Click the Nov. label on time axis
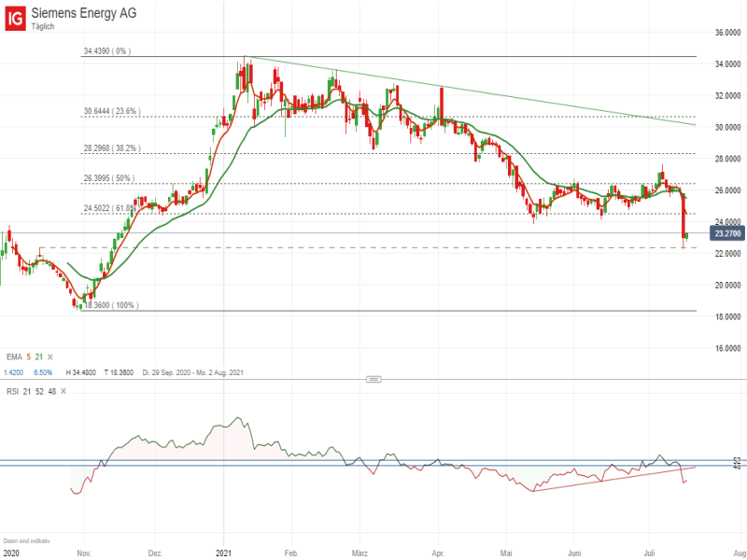This screenshot has height=560, width=747. coord(84,553)
